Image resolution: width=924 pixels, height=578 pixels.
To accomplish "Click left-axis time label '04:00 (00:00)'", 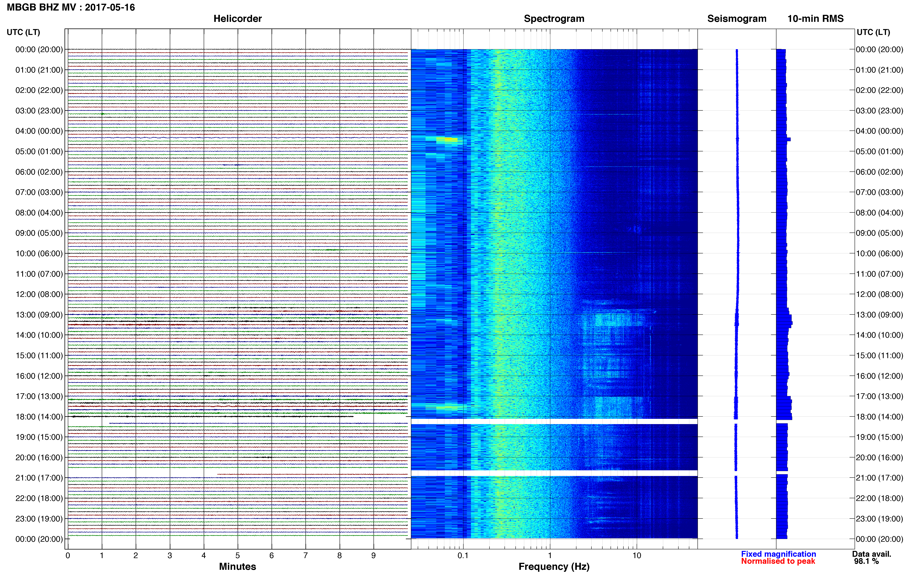I will pos(39,131).
